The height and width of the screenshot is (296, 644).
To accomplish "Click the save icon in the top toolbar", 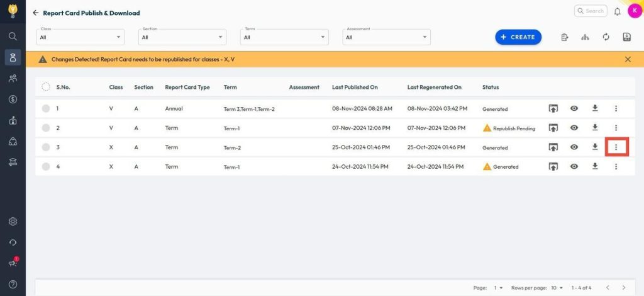I will click(626, 37).
